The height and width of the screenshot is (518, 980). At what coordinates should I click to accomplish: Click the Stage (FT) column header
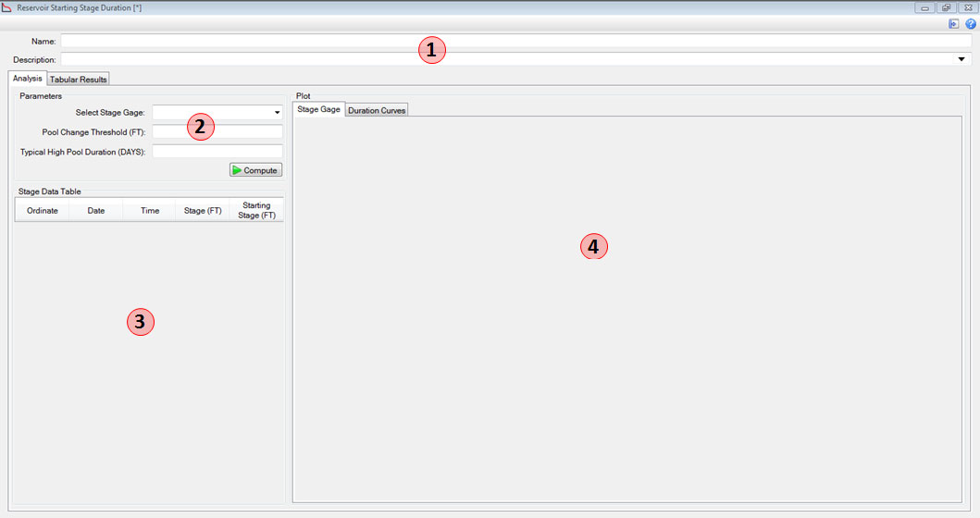203,211
